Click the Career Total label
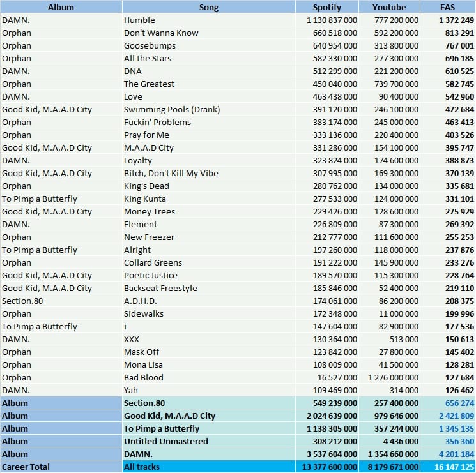Viewport: 476px width, 473px height. coord(26,467)
